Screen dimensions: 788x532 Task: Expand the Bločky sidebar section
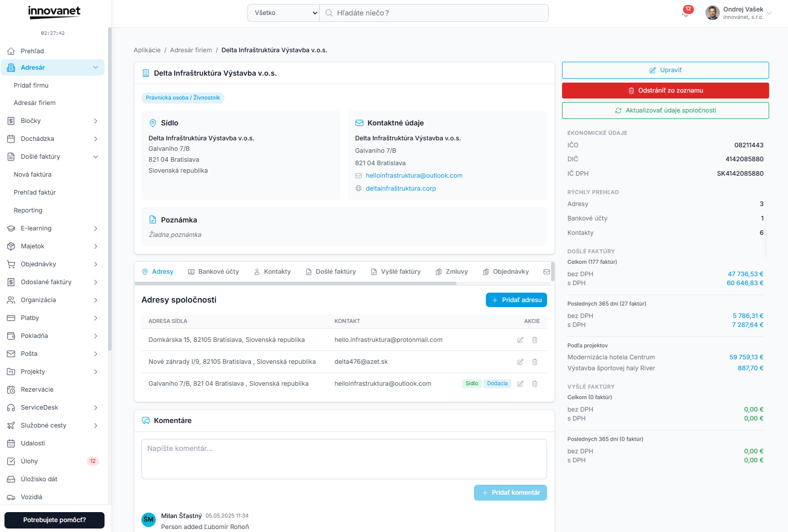[x=96, y=121]
